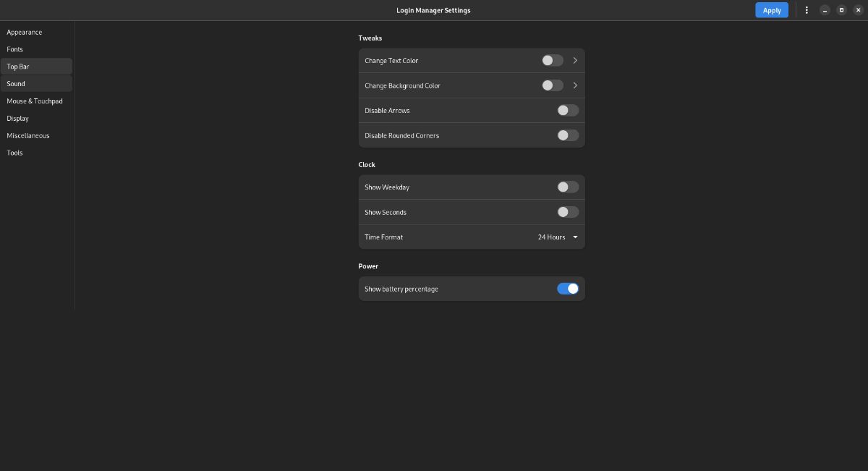Expand Change Background Color options via chevron
This screenshot has height=471, width=868.
[x=575, y=85]
